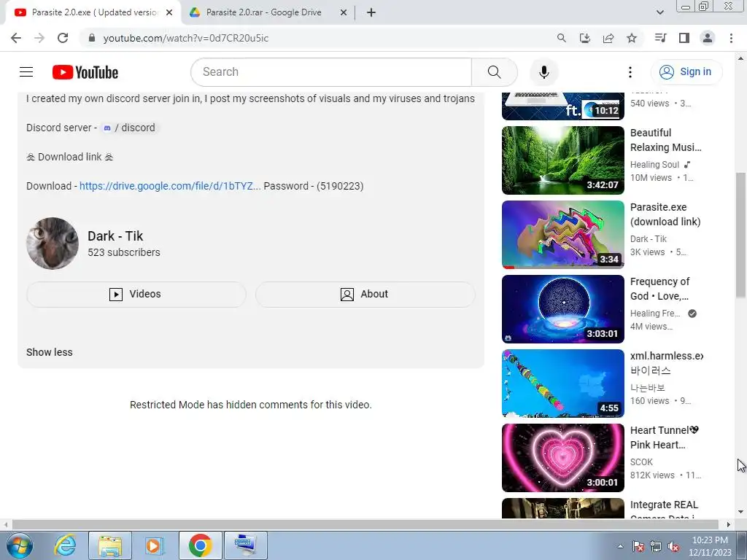The height and width of the screenshot is (560, 747).
Task: Bookmark this page with the star icon
Action: point(632,38)
